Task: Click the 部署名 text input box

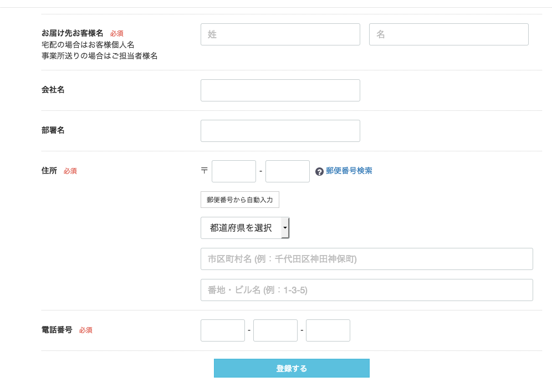Action: pyautogui.click(x=280, y=131)
